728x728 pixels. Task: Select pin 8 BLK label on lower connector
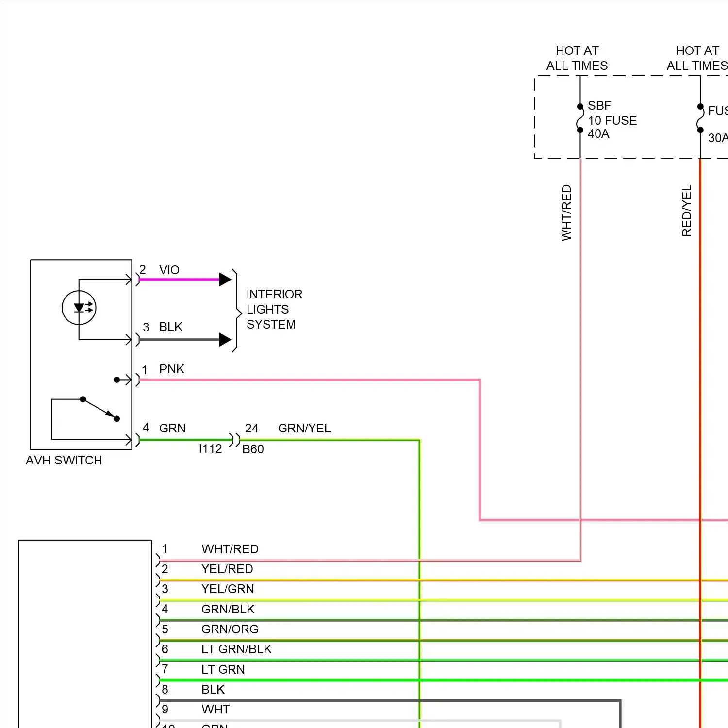coord(213,689)
